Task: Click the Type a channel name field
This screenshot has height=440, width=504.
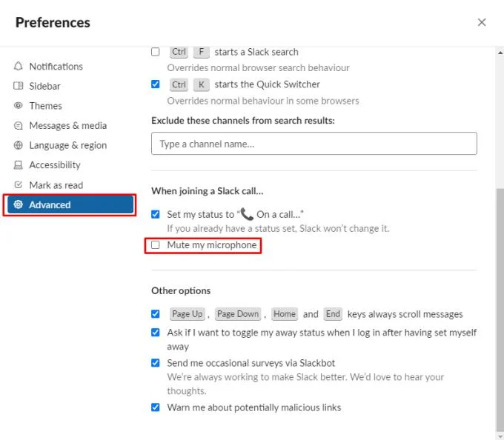Action: [x=314, y=143]
